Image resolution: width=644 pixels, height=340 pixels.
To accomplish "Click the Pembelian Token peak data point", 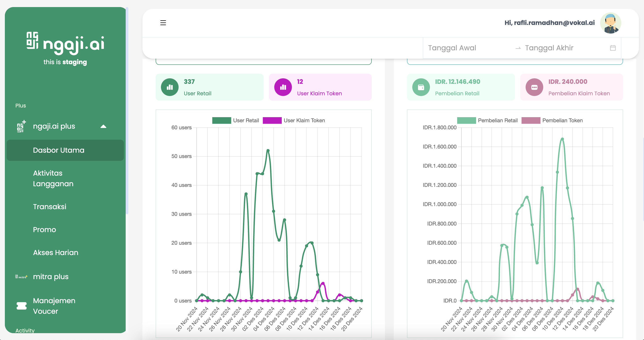I will point(577,289).
